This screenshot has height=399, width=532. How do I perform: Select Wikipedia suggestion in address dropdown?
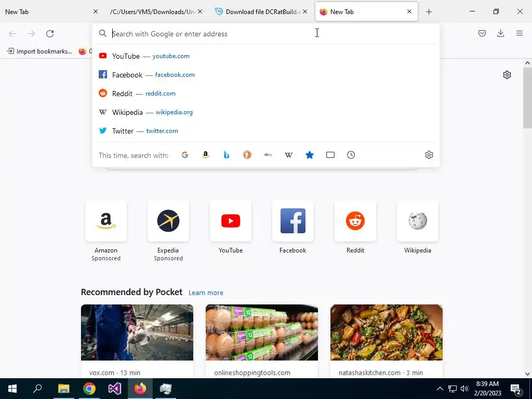point(265,112)
